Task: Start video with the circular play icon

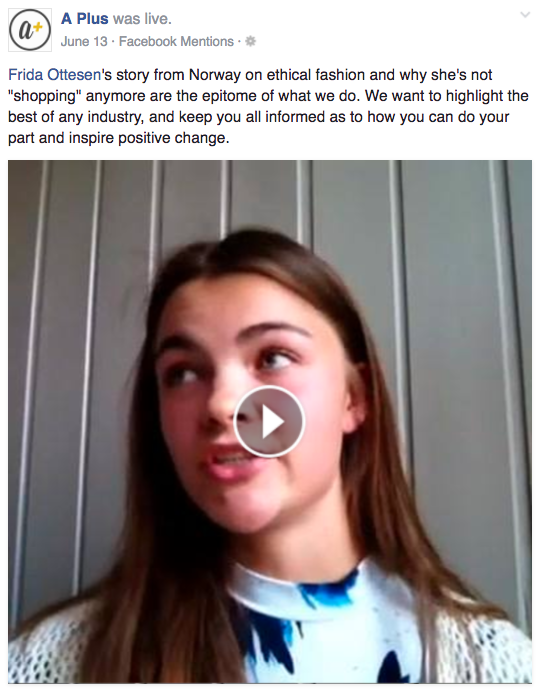Action: click(x=269, y=421)
